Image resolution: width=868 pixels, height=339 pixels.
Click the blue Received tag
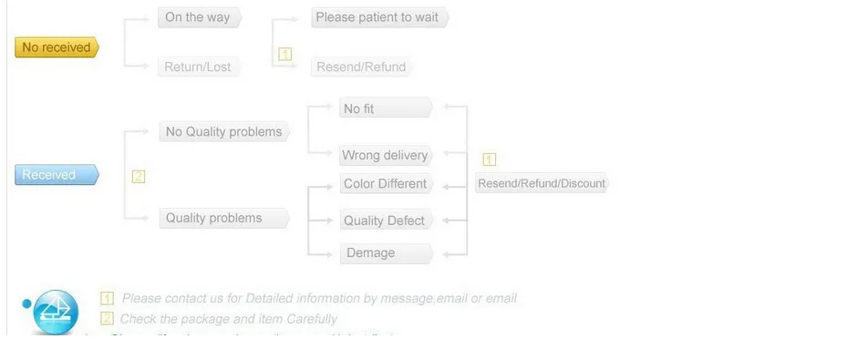pyautogui.click(x=57, y=175)
